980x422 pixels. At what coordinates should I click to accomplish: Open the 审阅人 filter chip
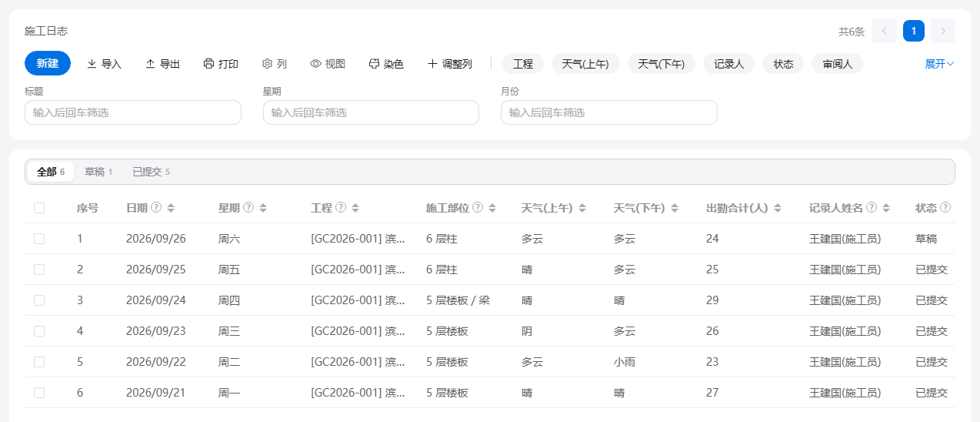click(x=837, y=64)
